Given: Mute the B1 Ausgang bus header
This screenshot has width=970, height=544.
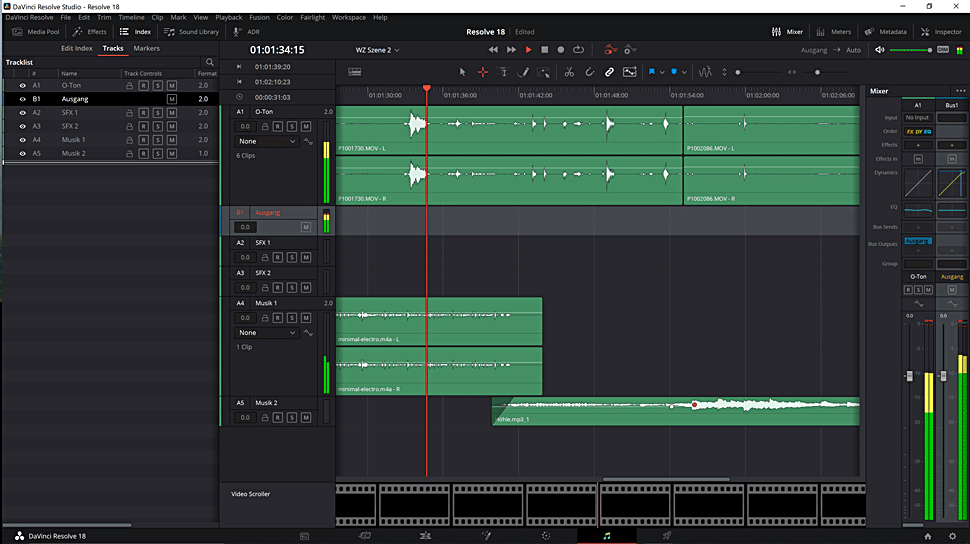Looking at the screenshot, I should [x=306, y=227].
